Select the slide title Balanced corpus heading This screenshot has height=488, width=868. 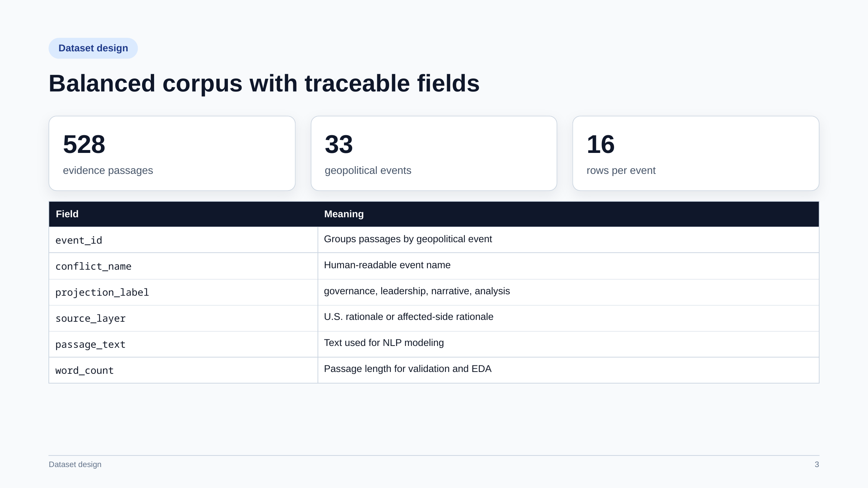(264, 84)
